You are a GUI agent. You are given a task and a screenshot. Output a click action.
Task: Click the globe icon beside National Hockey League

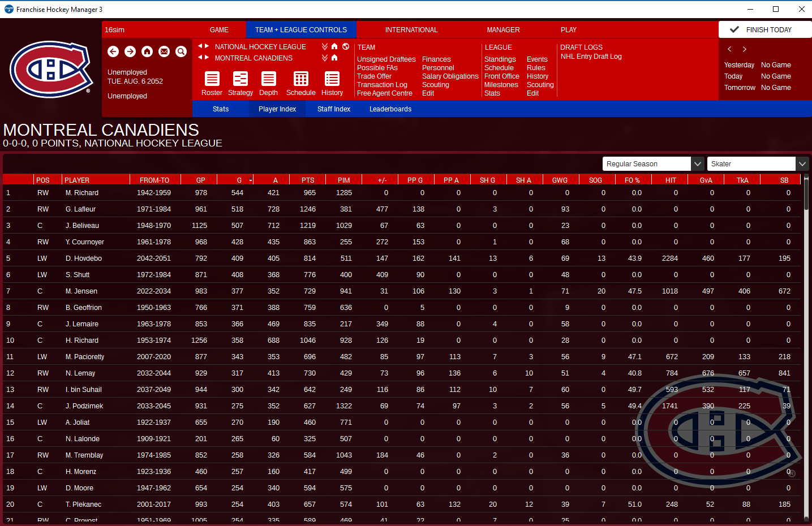pos(346,46)
